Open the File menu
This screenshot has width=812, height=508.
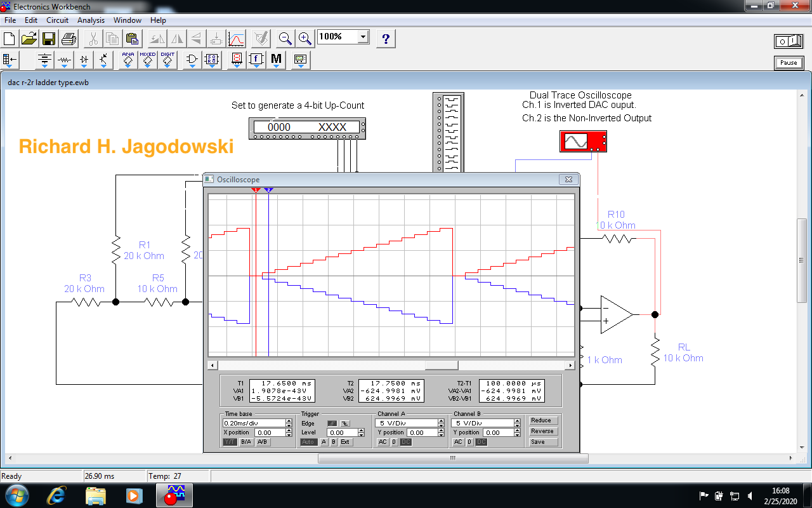(x=10, y=20)
